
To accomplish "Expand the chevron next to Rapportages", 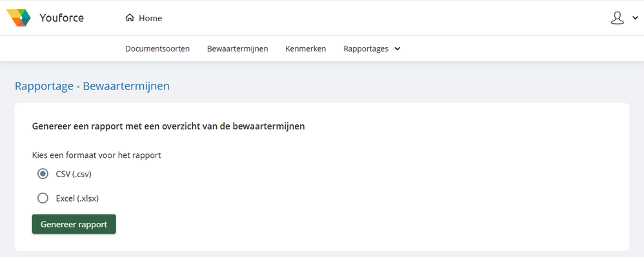I will click(397, 49).
